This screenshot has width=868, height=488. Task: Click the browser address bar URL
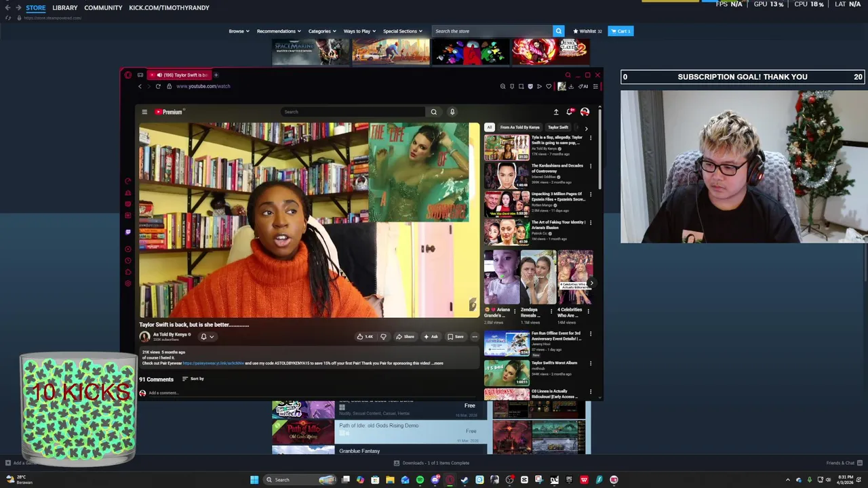coord(203,86)
